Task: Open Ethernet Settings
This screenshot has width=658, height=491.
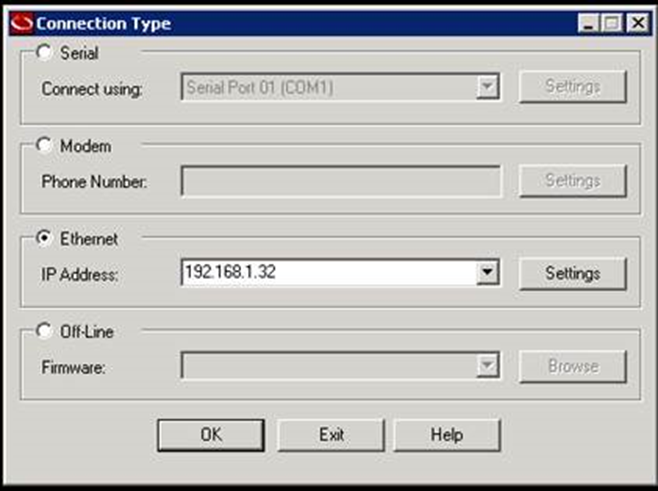Action: click(572, 273)
